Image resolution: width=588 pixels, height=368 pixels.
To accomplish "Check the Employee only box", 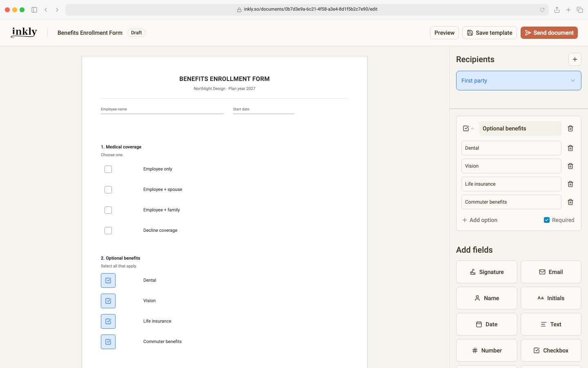I will coord(108,169).
